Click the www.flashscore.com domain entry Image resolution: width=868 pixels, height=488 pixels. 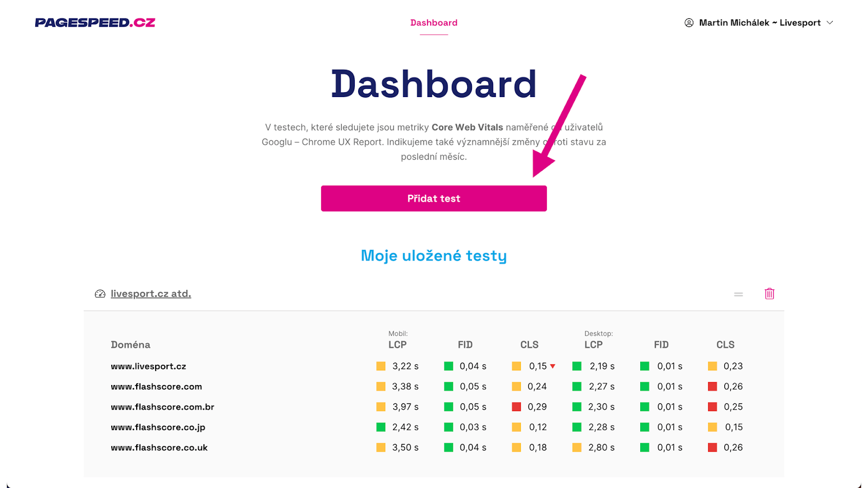tap(156, 387)
